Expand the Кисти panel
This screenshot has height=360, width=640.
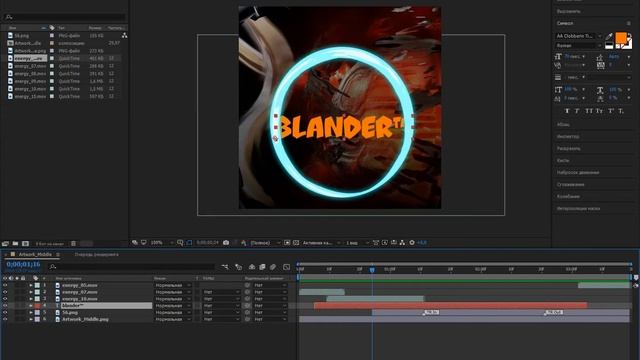point(563,160)
